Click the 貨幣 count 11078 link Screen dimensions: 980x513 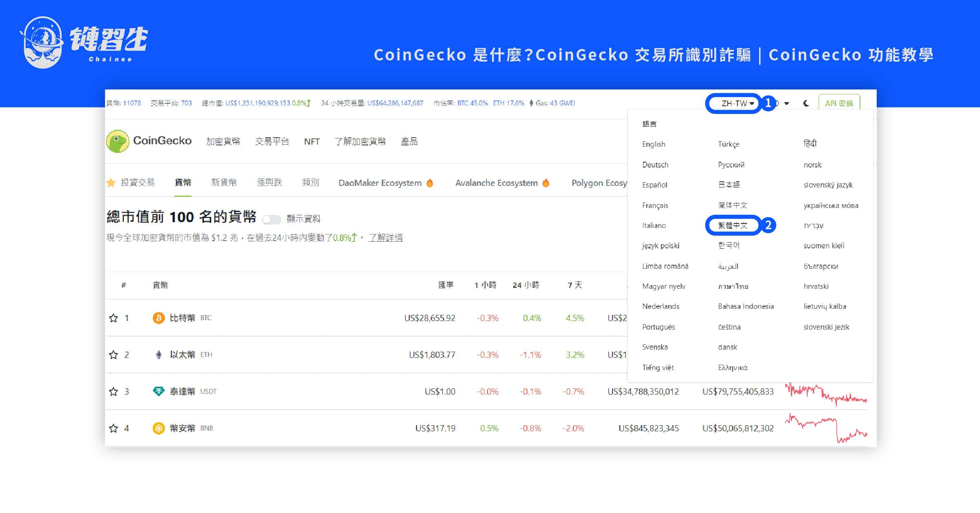132,103
